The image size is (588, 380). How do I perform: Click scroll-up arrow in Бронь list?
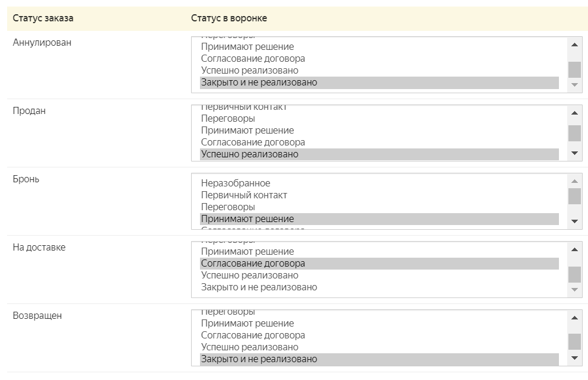574,181
